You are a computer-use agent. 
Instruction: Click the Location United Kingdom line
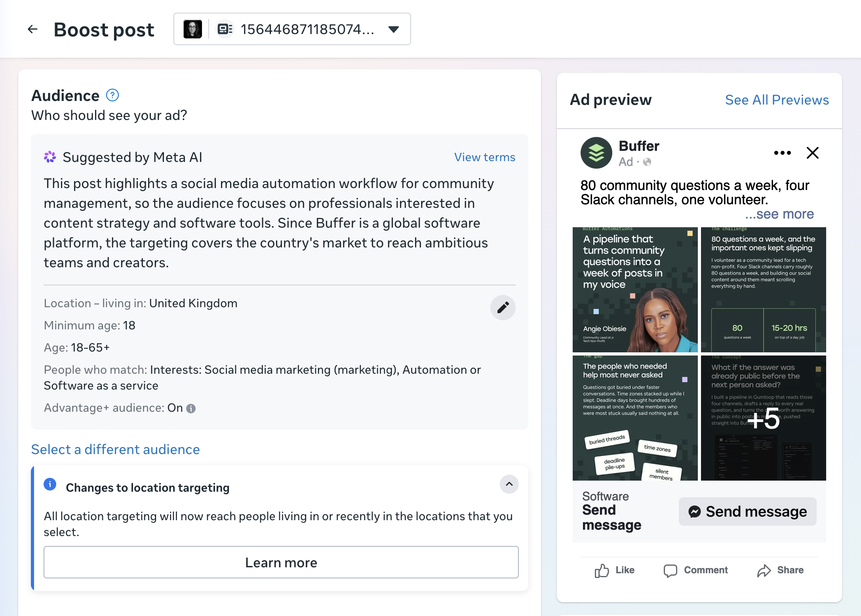click(x=141, y=303)
